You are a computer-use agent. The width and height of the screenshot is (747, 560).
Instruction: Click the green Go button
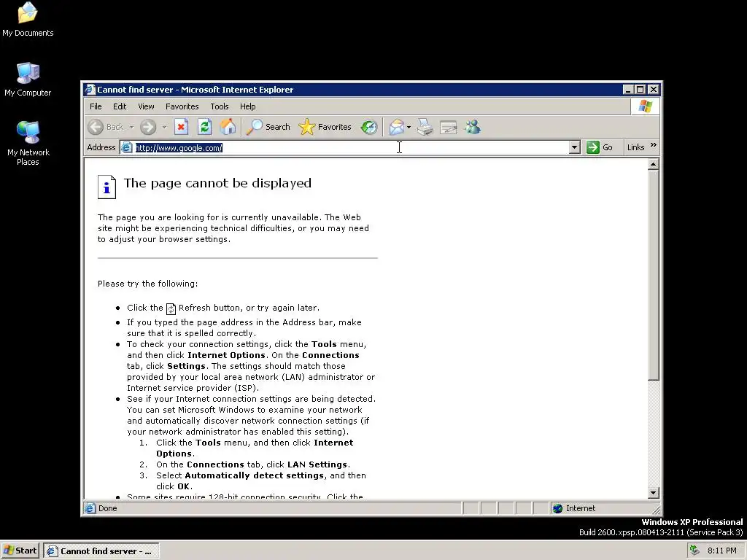pyautogui.click(x=600, y=147)
